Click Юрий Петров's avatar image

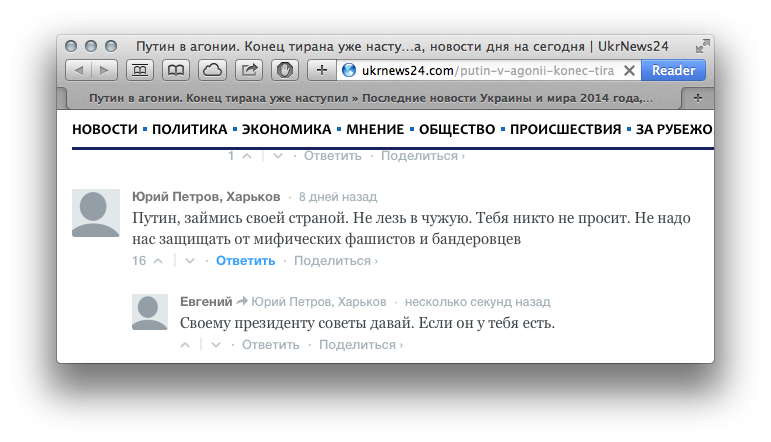[96, 213]
